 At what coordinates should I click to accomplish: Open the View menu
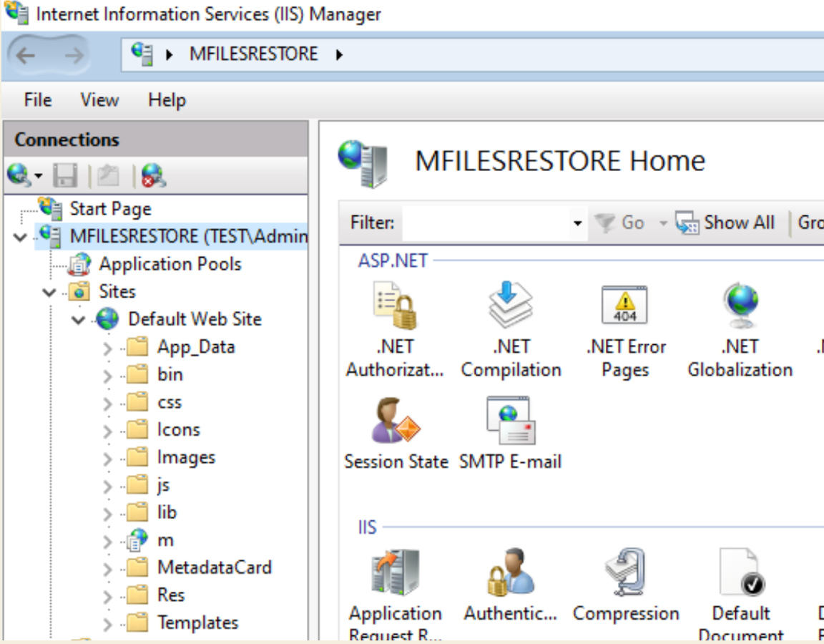(x=99, y=99)
